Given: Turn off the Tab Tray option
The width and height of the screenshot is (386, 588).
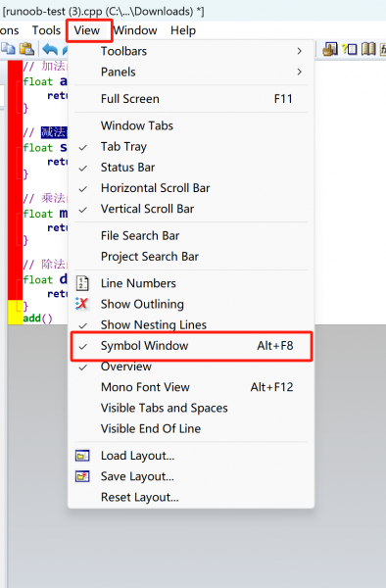Looking at the screenshot, I should pyautogui.click(x=191, y=147).
